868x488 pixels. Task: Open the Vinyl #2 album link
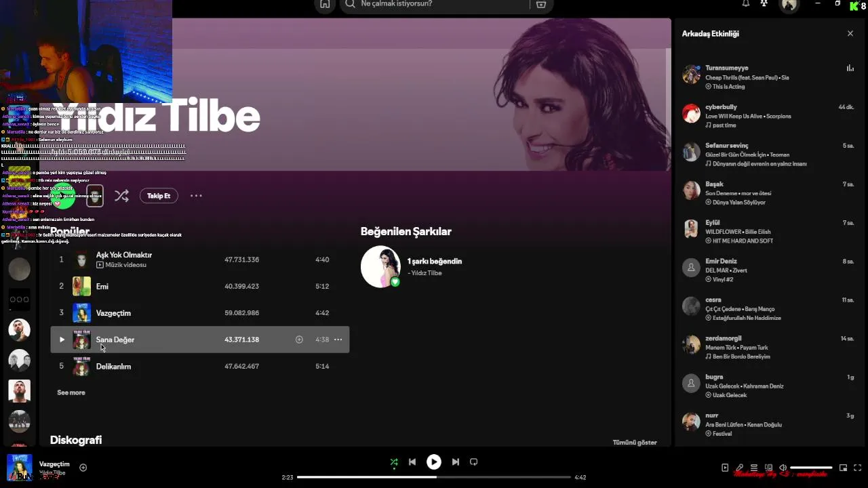pos(723,280)
